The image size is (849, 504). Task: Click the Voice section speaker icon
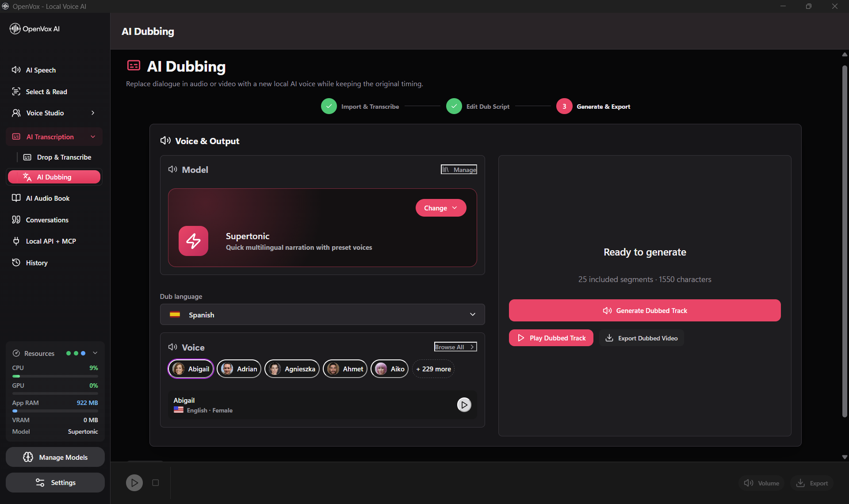[x=172, y=347]
